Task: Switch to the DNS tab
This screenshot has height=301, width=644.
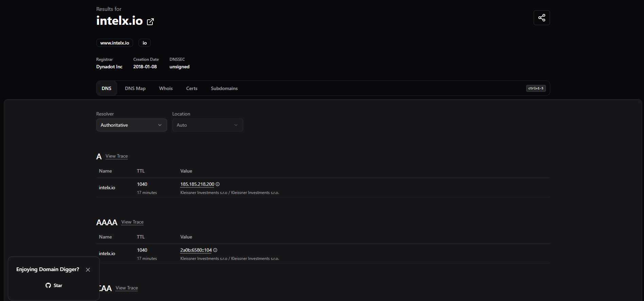Action: tap(107, 88)
